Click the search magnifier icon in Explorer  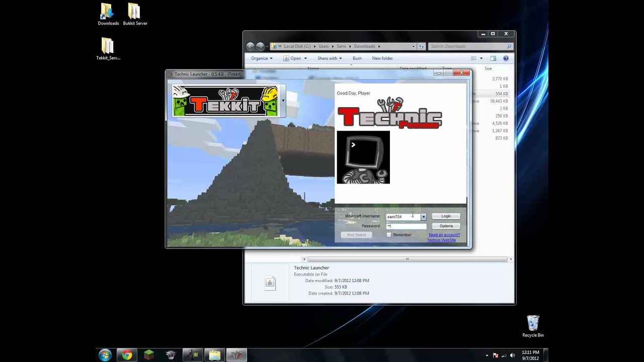(509, 46)
